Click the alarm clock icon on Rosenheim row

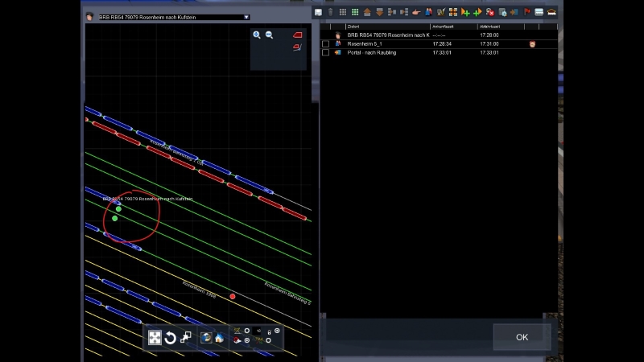[532, 43]
